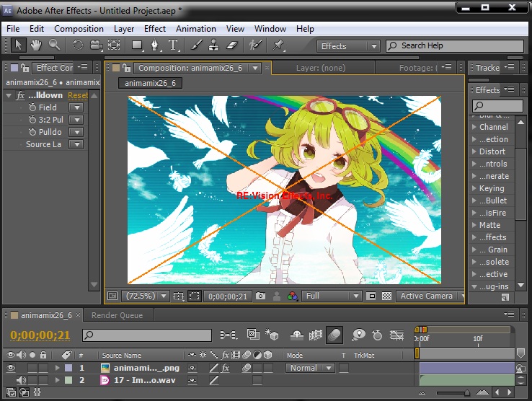Open Normal blending mode dropdown
The height and width of the screenshot is (401, 532).
(310, 368)
